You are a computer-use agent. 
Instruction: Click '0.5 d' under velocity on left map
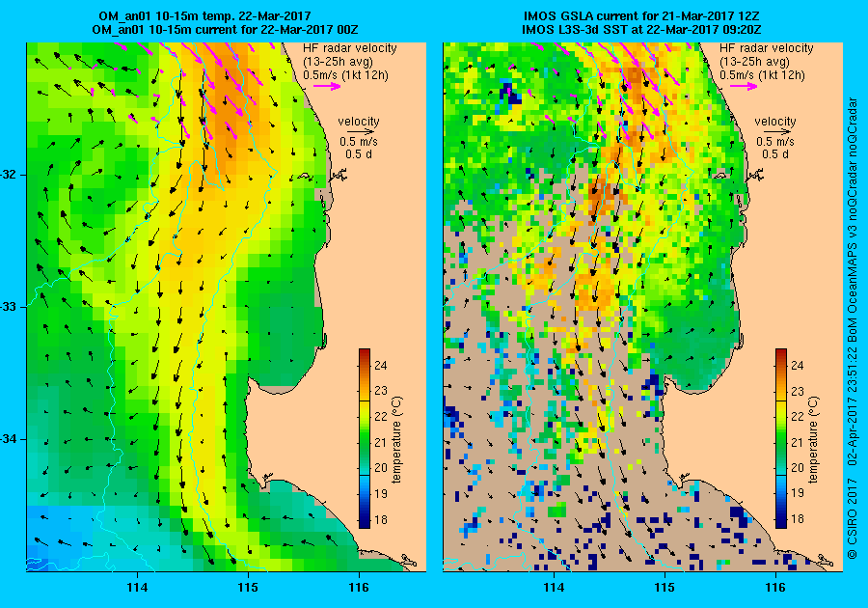click(x=359, y=154)
